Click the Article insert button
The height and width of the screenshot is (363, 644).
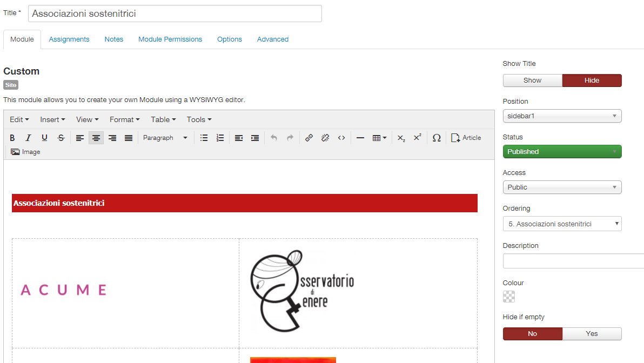point(466,138)
